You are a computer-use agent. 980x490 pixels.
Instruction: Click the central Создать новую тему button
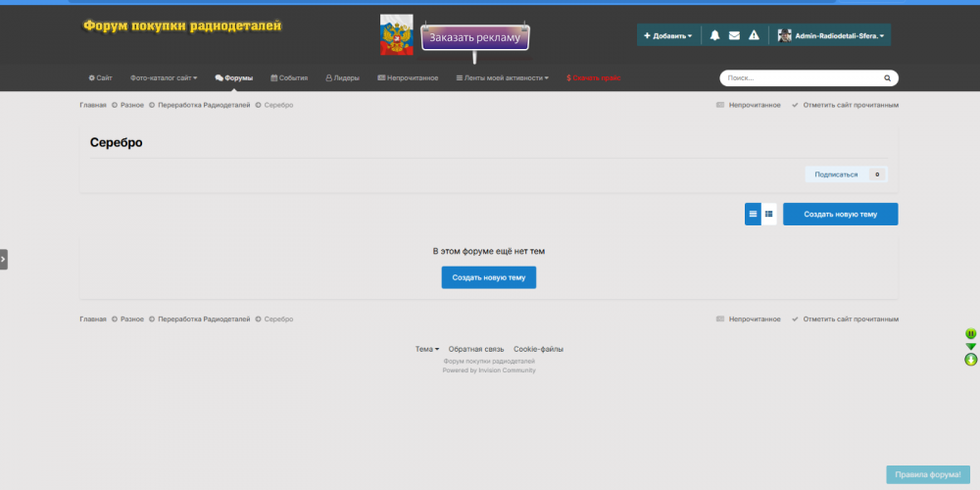pyautogui.click(x=488, y=277)
